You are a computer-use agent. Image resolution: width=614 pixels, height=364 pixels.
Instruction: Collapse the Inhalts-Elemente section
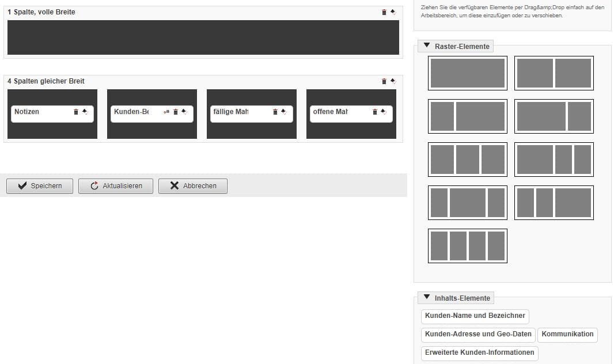point(427,298)
